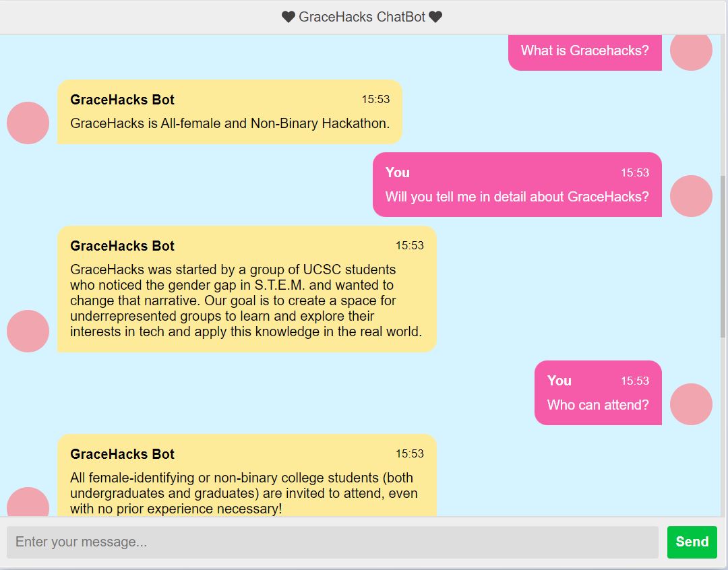Click the 'GraceHacks was started by a group of UCSC students' paragraph
This screenshot has width=728, height=570.
click(x=246, y=300)
